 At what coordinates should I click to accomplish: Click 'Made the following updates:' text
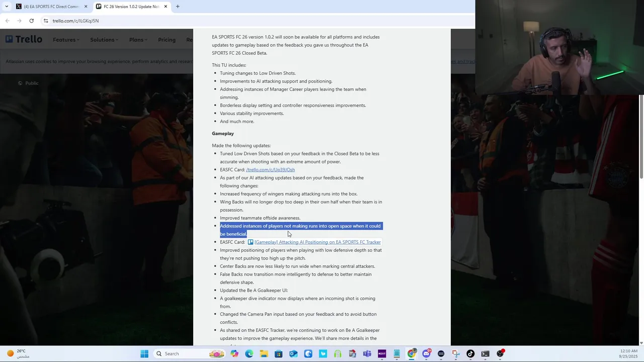(x=241, y=145)
